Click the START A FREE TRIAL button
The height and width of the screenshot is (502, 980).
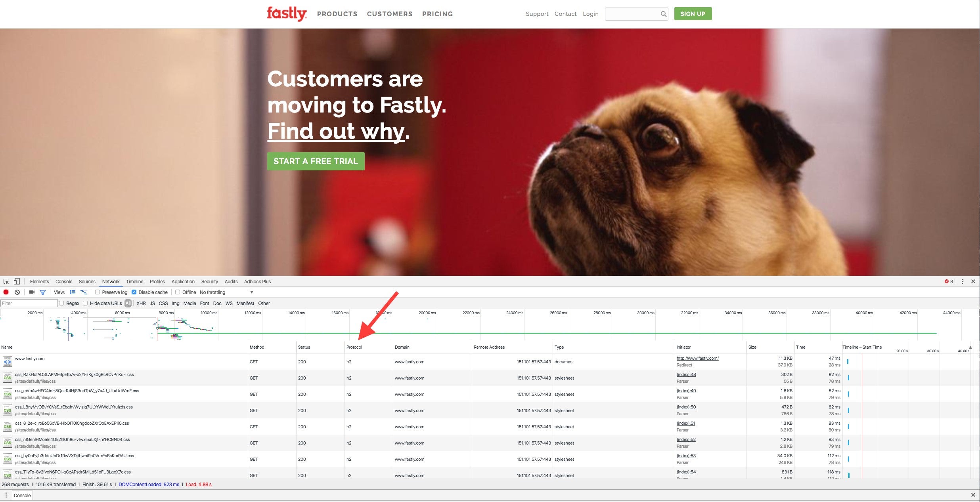[316, 161]
